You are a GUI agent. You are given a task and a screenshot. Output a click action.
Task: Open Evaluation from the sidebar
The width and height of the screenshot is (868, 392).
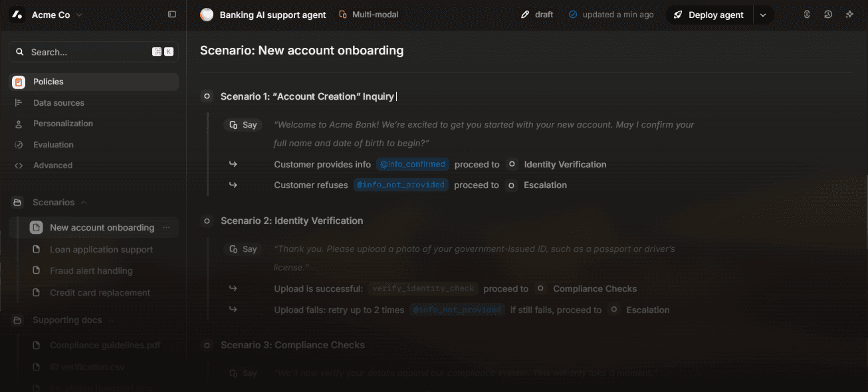coord(53,144)
